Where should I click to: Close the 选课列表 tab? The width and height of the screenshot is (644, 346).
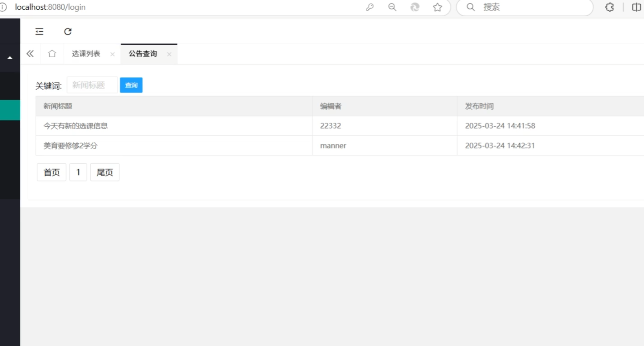[113, 54]
